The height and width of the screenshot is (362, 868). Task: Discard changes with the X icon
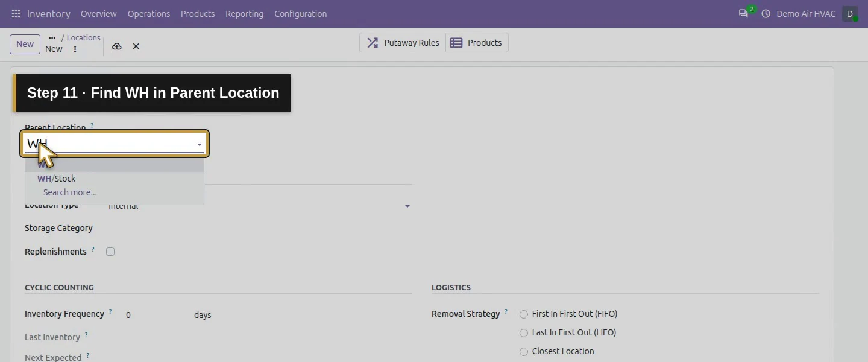point(136,46)
